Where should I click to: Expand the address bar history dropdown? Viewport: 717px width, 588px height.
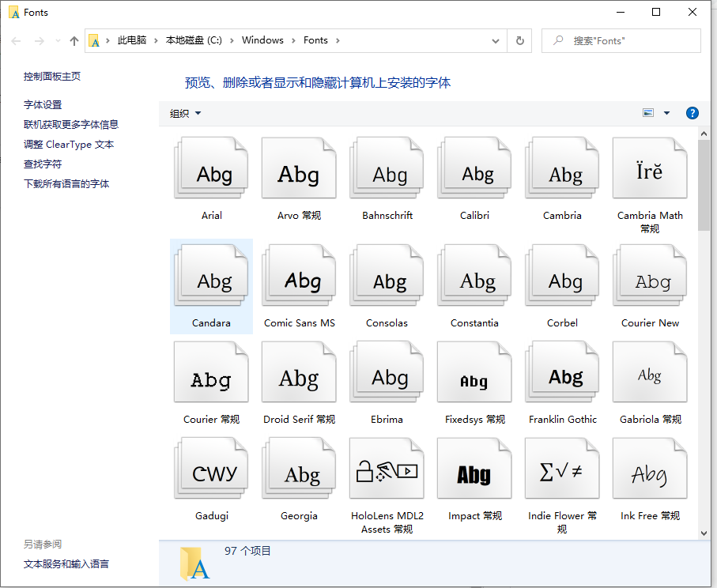[496, 40]
